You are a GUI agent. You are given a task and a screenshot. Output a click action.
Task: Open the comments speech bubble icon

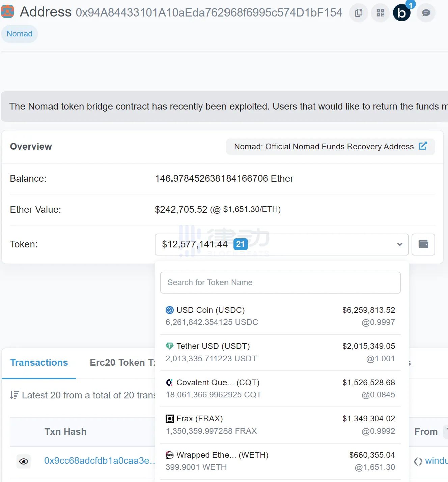[x=426, y=13]
